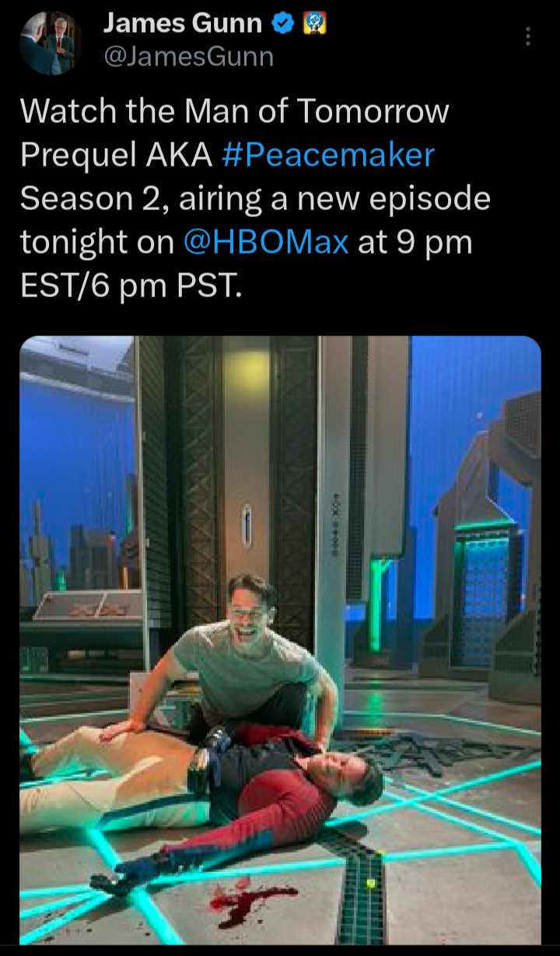Open the @HBOMax mention
This screenshot has width=560, height=956.
266,243
